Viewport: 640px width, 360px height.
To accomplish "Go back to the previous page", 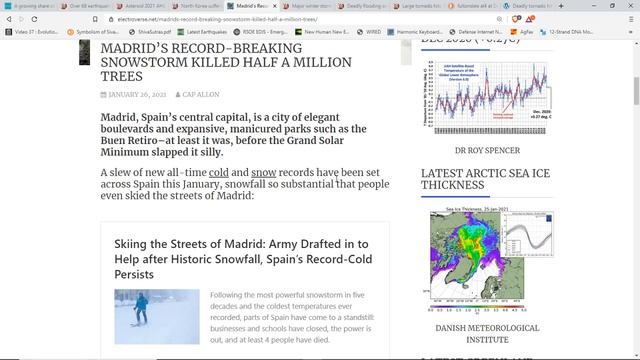I will coord(9,19).
